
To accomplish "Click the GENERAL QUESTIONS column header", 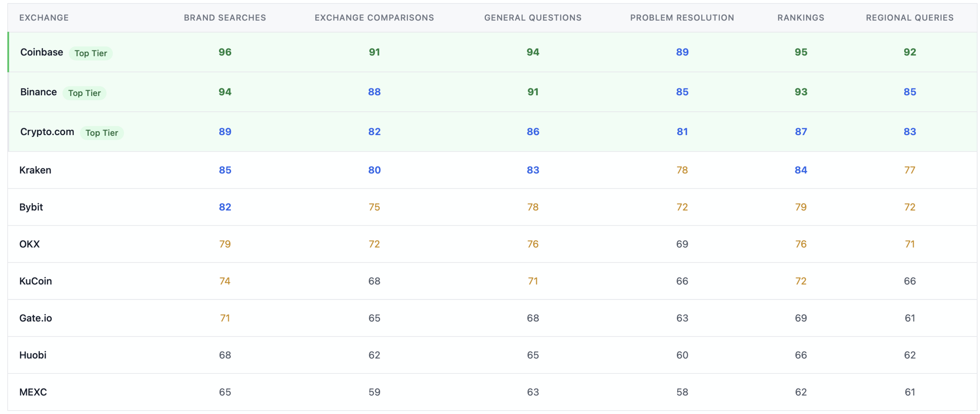I will click(x=532, y=18).
